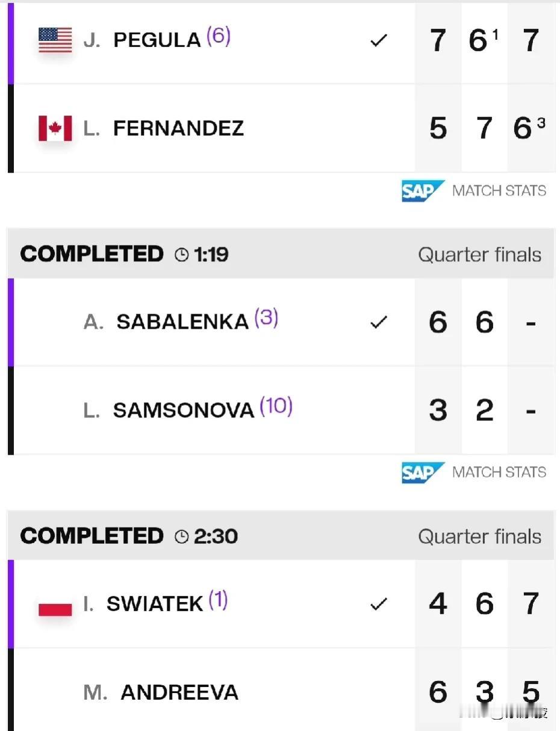
Task: Open MATCH STATS for the Pegula–Fernandez match
Action: (499, 191)
